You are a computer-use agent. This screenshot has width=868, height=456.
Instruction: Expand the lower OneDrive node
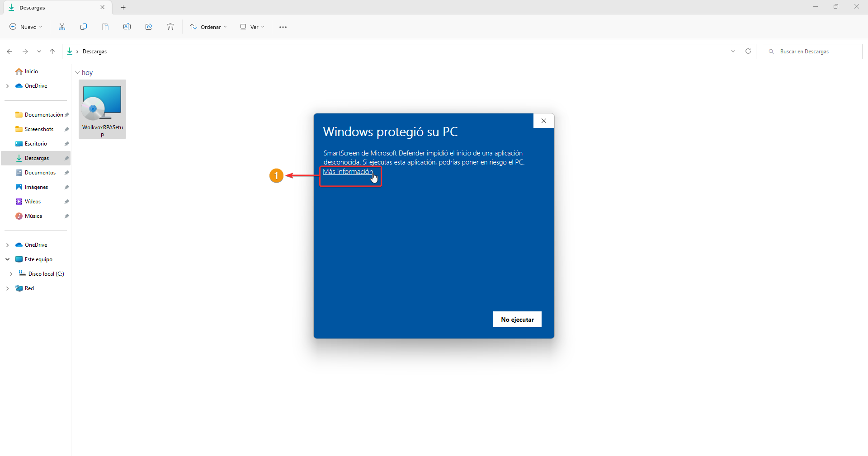[x=7, y=245]
